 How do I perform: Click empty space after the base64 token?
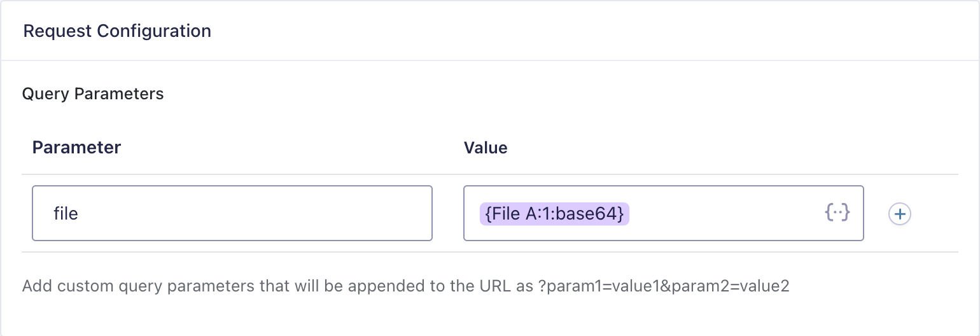(x=719, y=214)
